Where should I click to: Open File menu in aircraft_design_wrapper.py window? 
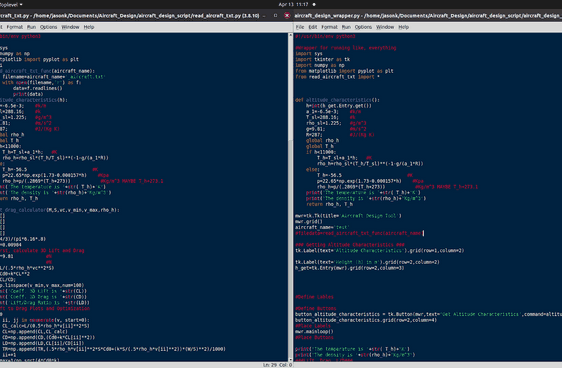300,27
